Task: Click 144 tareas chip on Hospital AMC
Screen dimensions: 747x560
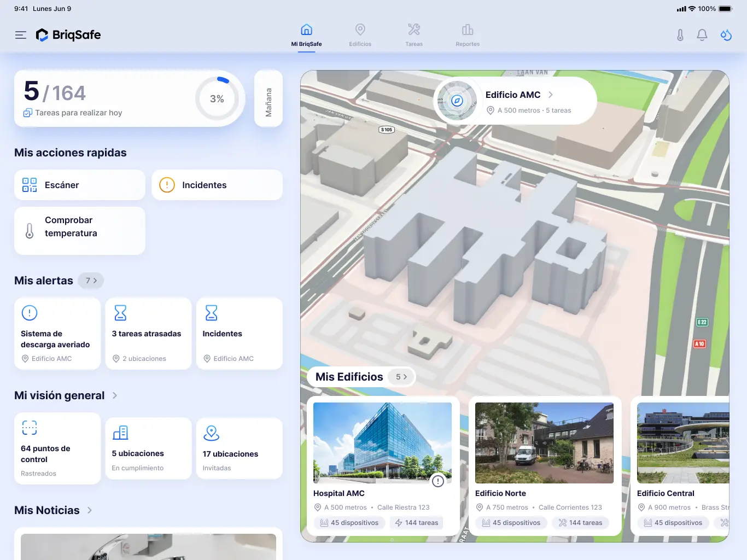Action: pyautogui.click(x=417, y=523)
